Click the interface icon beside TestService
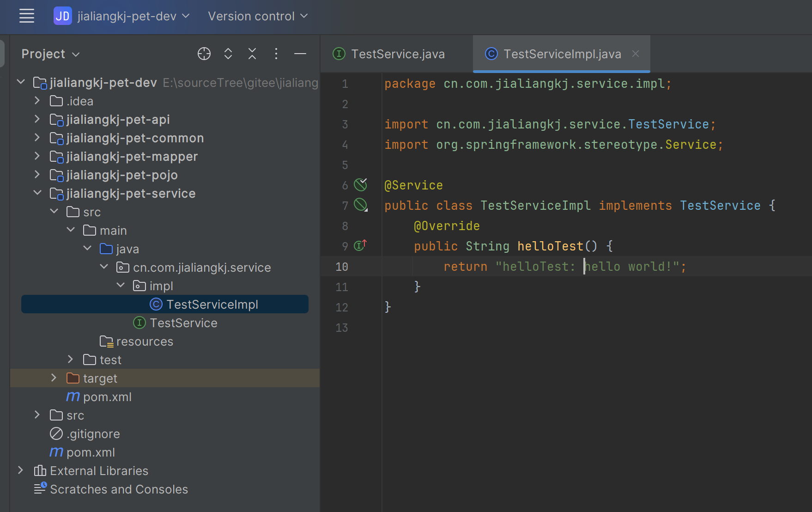Screen dimensions: 812x512 click(139, 323)
